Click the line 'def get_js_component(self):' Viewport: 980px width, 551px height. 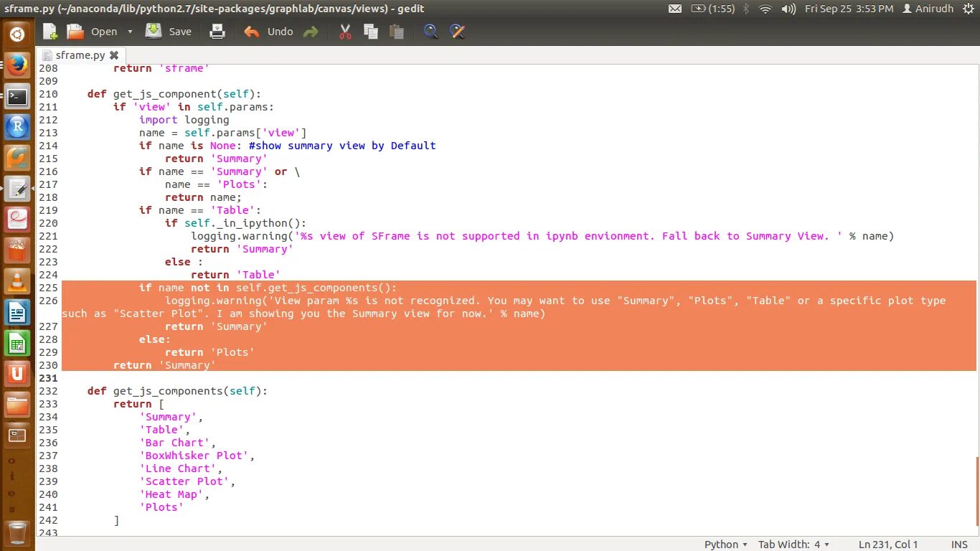pyautogui.click(x=174, y=94)
